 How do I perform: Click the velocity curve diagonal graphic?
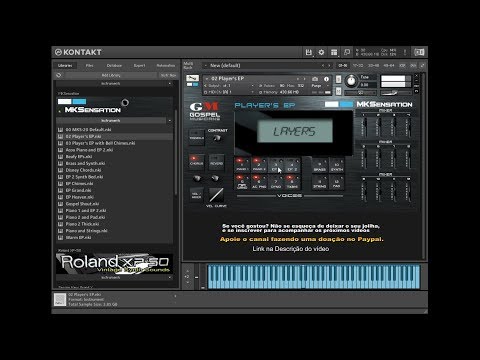(216, 195)
